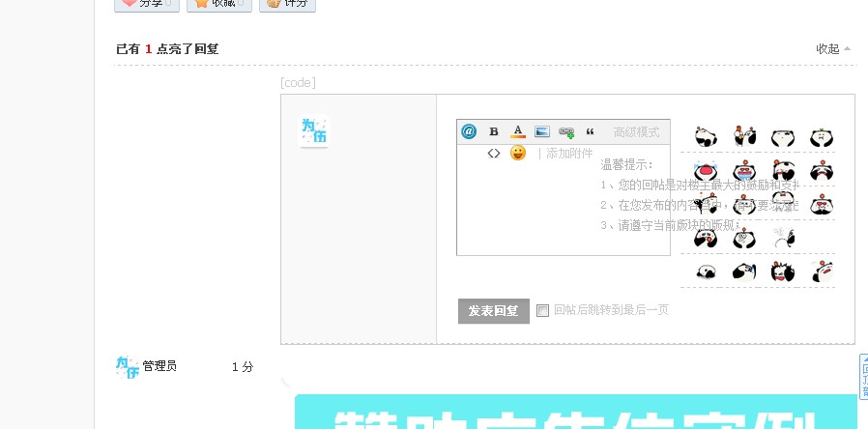Viewport: 868px width, 429px height.
Task: Add a hyperlink with the chain link icon
Action: pyautogui.click(x=566, y=131)
